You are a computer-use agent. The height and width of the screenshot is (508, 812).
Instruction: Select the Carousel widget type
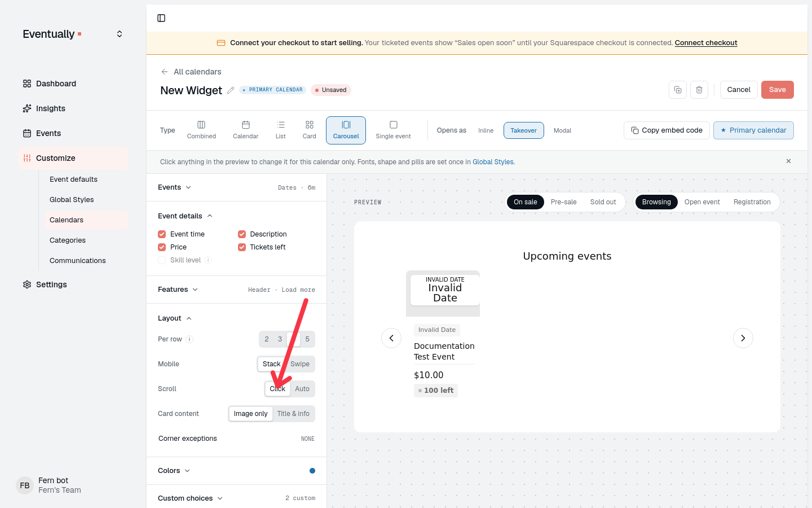point(346,130)
